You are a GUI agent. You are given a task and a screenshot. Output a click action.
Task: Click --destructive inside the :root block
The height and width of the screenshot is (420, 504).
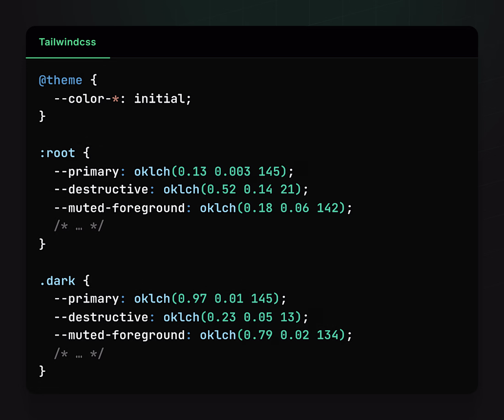point(101,189)
